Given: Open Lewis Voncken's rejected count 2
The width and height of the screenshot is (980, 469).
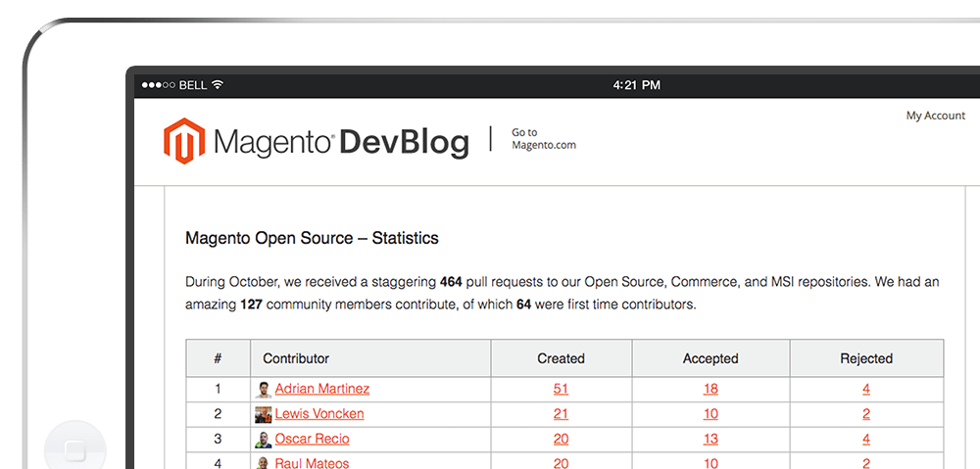Looking at the screenshot, I should tap(866, 413).
